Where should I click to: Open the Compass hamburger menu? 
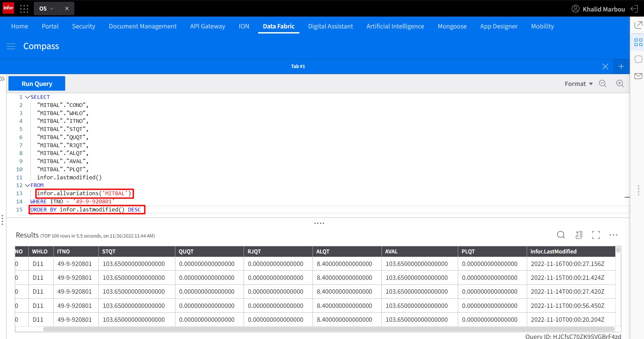11,46
